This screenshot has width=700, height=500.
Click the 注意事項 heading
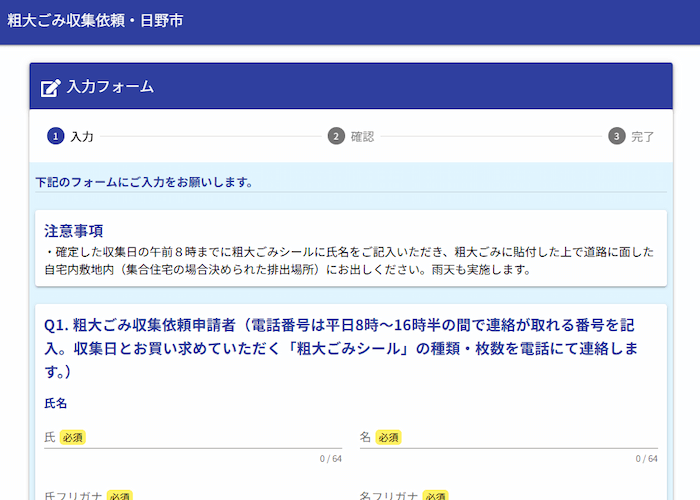[x=74, y=231]
